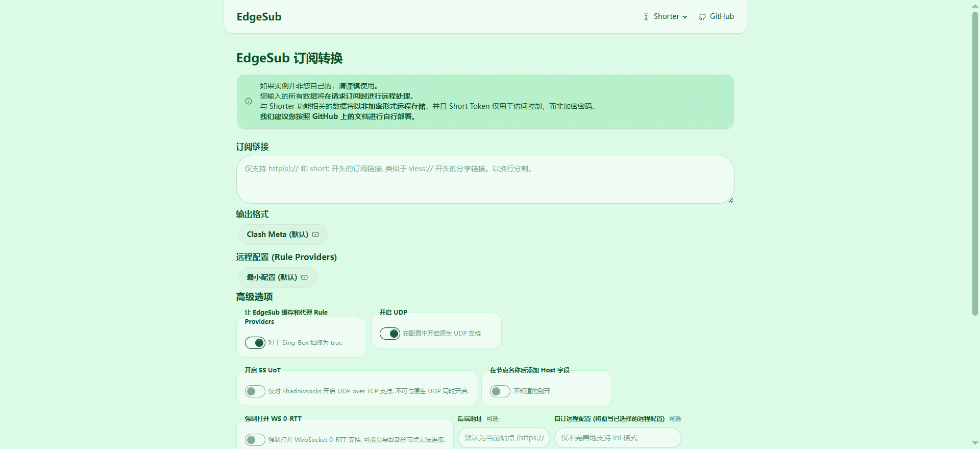
Task: Enable the 开启 SS UoT toggle
Action: tap(255, 391)
